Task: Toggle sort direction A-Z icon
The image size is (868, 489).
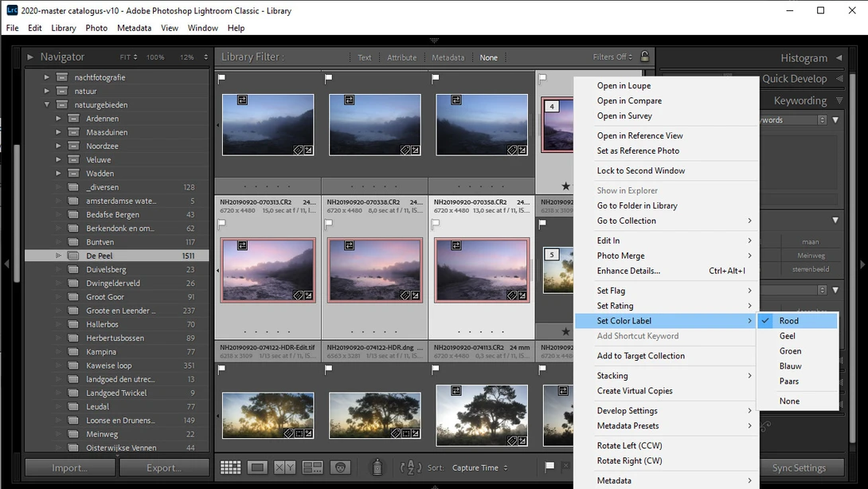Action: (x=411, y=467)
